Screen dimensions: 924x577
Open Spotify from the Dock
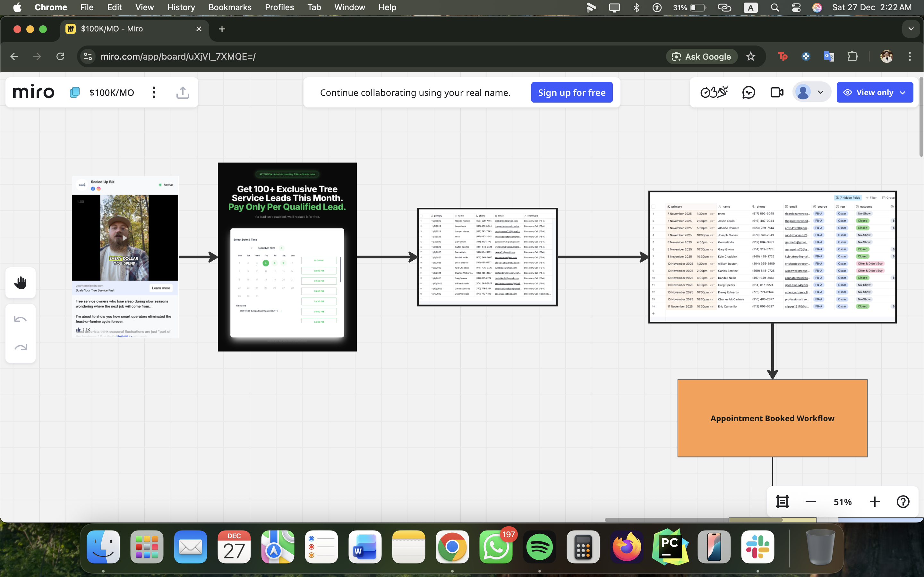(x=540, y=547)
